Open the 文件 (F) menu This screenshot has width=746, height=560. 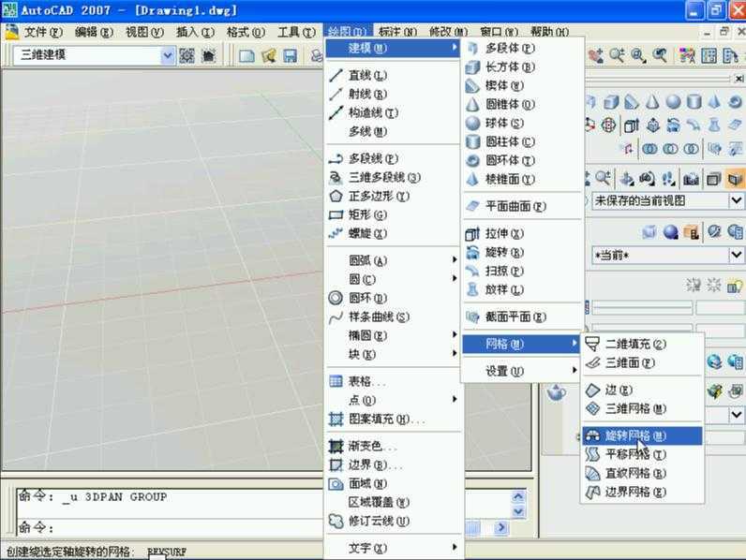click(x=43, y=32)
